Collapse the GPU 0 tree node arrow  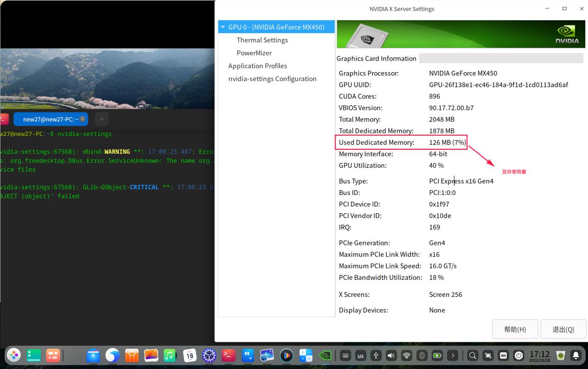pyautogui.click(x=223, y=27)
